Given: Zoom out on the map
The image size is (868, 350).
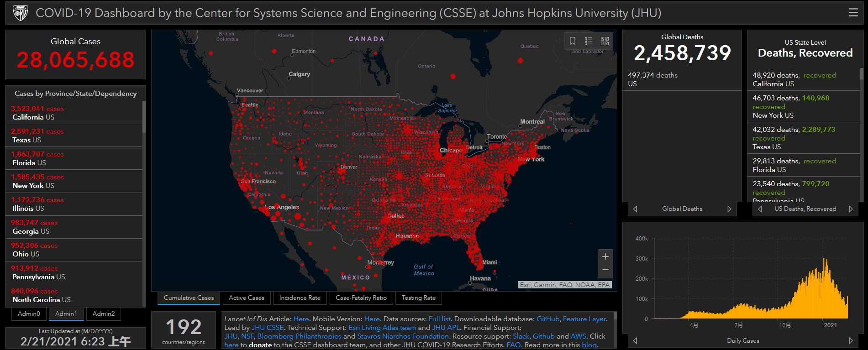Looking at the screenshot, I should point(605,270).
